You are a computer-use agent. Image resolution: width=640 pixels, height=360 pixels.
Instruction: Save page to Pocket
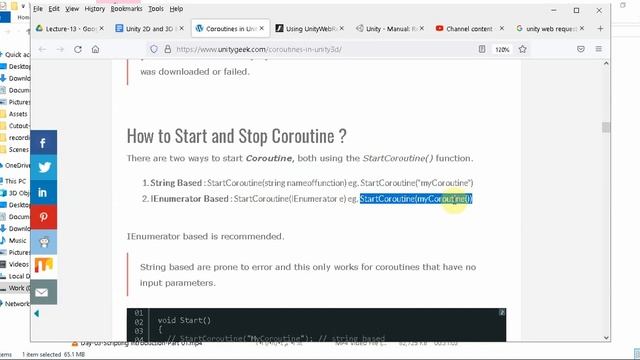(580, 49)
